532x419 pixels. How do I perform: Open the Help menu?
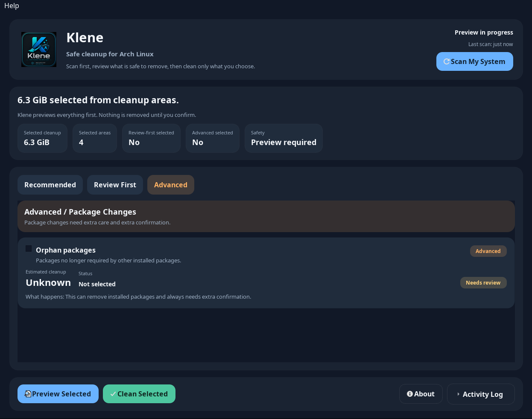[x=12, y=6]
